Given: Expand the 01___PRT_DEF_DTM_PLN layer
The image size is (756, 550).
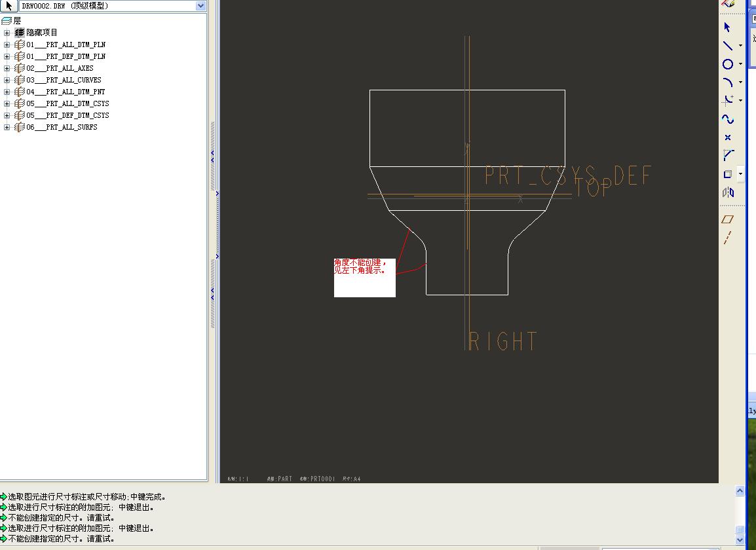Looking at the screenshot, I should pyautogui.click(x=7, y=56).
